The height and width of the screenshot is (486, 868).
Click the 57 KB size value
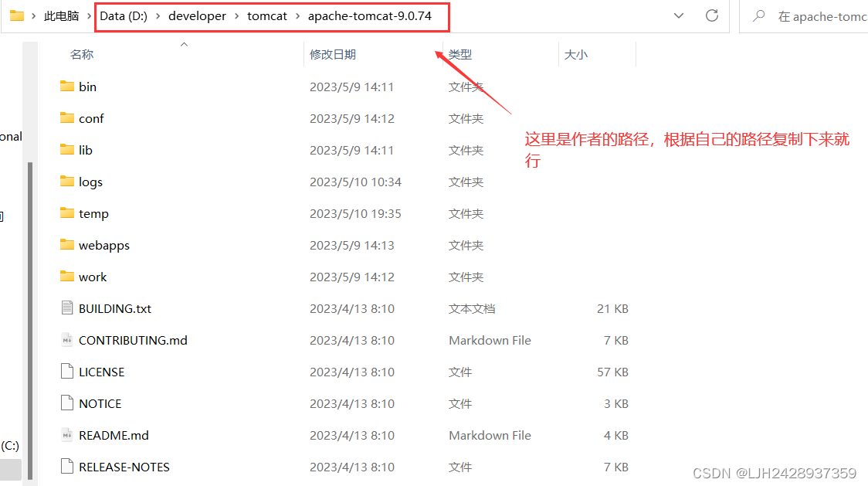click(x=613, y=372)
